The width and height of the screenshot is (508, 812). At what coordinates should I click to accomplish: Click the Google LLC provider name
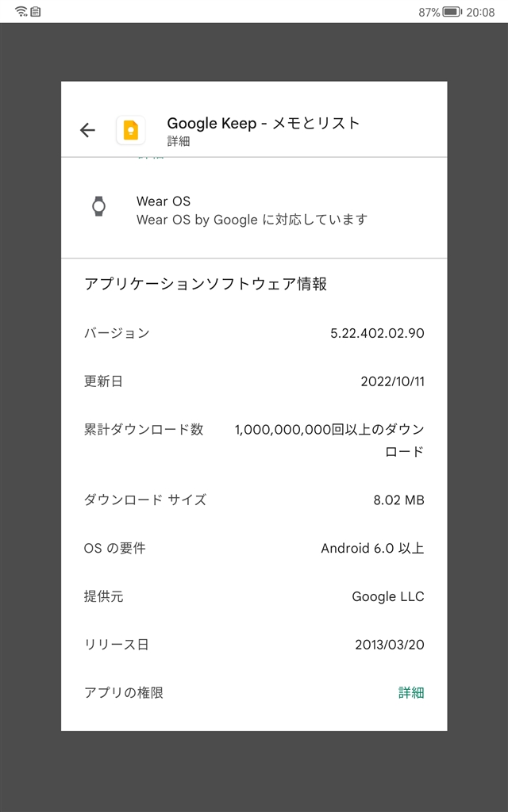point(388,596)
